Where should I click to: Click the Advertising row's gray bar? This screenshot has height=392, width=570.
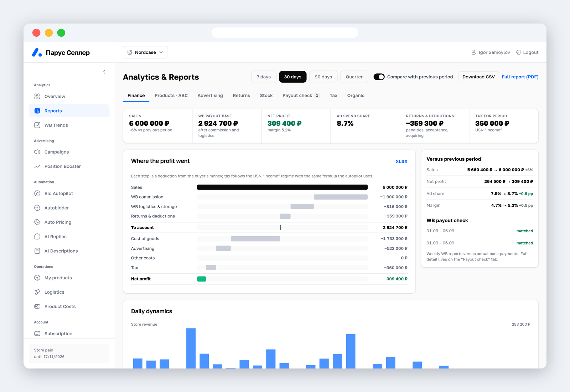(223, 248)
